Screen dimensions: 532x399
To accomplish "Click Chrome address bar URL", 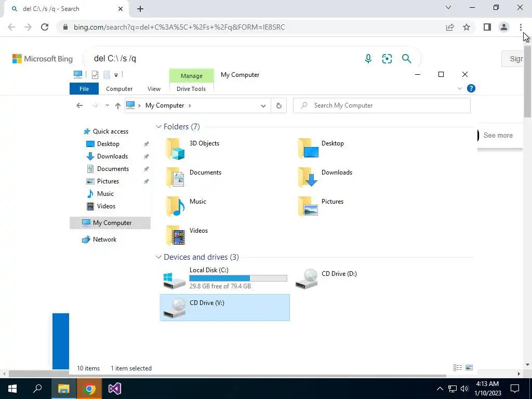I will tap(179, 27).
